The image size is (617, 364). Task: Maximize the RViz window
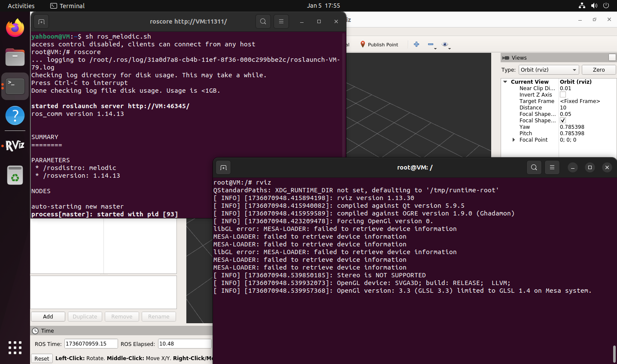[x=595, y=20]
